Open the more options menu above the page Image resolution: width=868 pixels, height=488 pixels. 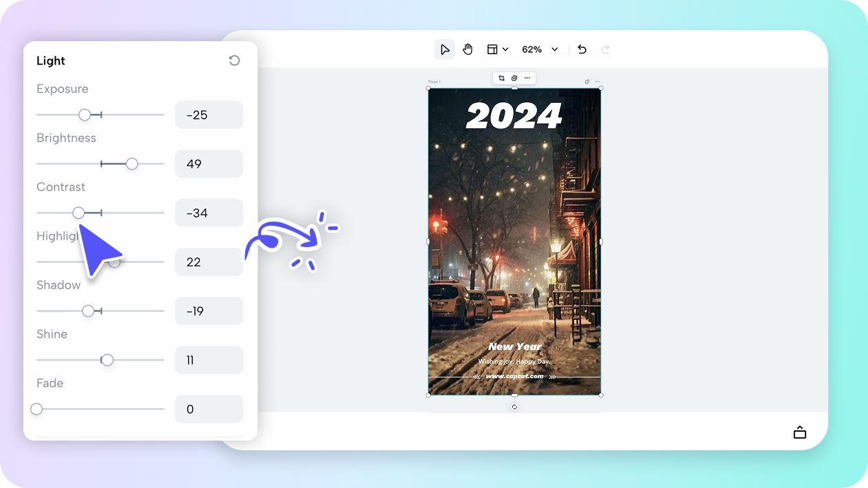click(527, 78)
